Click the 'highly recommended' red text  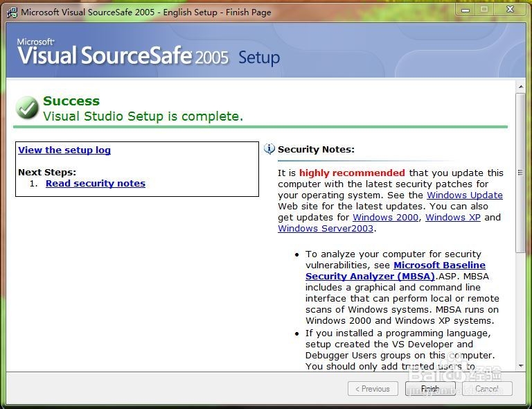point(352,173)
